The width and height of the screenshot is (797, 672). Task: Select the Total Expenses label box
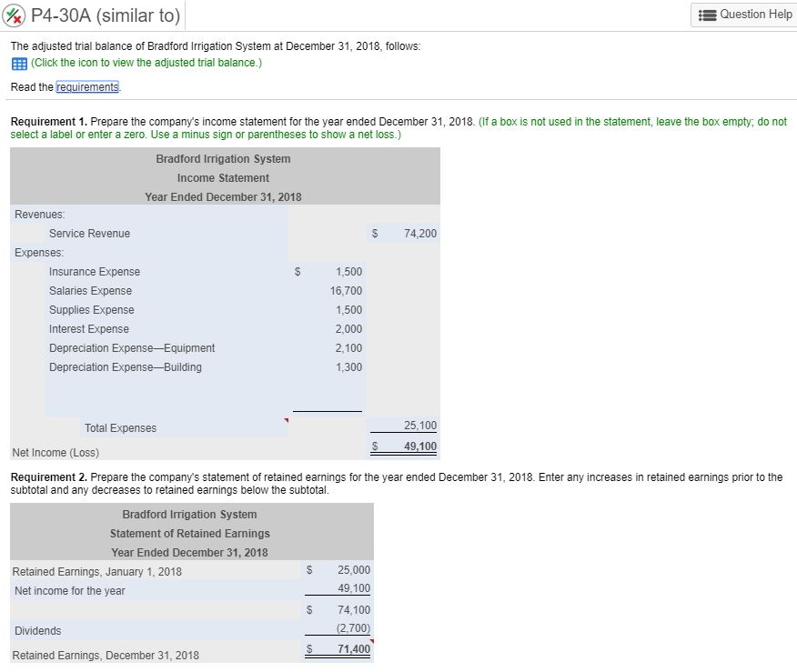tap(184, 427)
